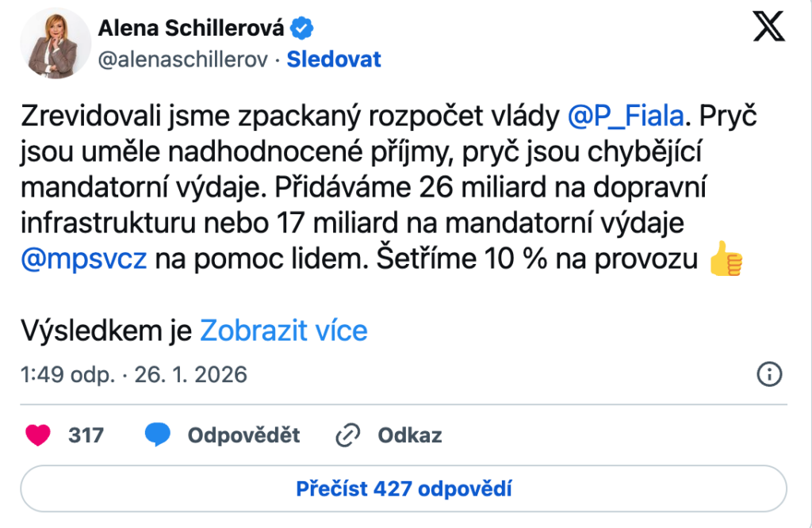Click the blue verified badge
812x528 pixels.
point(302,29)
